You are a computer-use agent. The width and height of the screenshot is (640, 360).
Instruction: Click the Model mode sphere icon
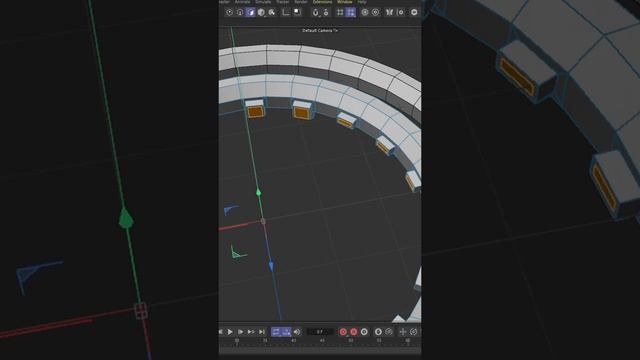(261, 12)
